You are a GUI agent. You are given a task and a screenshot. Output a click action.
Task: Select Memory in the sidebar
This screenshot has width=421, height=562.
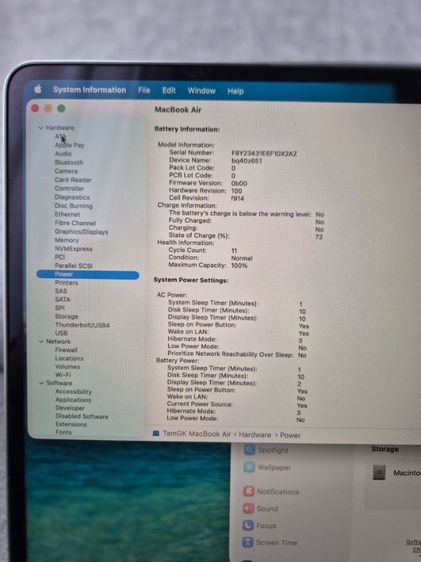[x=67, y=240]
